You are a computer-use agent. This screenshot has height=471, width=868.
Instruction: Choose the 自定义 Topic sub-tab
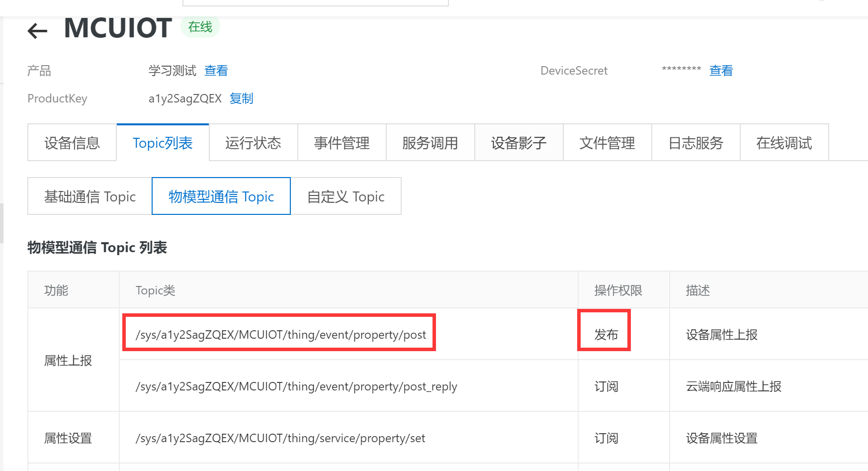(346, 196)
